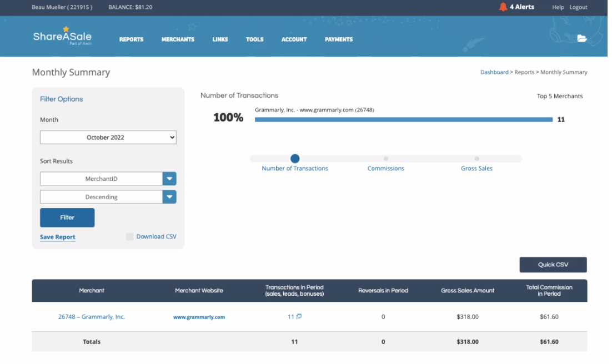Click the open folder icon in header

pos(582,38)
